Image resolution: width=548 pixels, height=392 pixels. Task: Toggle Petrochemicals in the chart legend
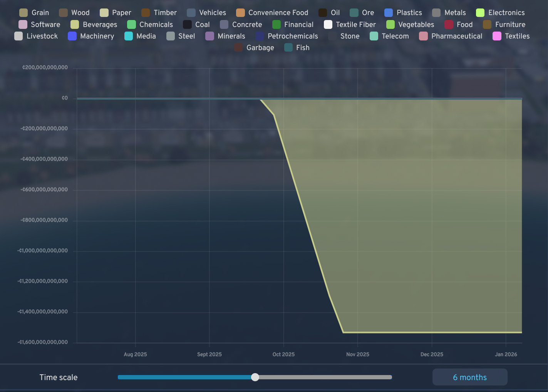click(x=287, y=36)
